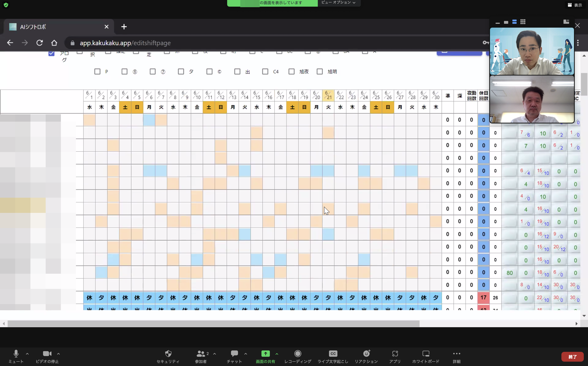
Task: Click the red 17 holiday count cell
Action: pos(484,297)
